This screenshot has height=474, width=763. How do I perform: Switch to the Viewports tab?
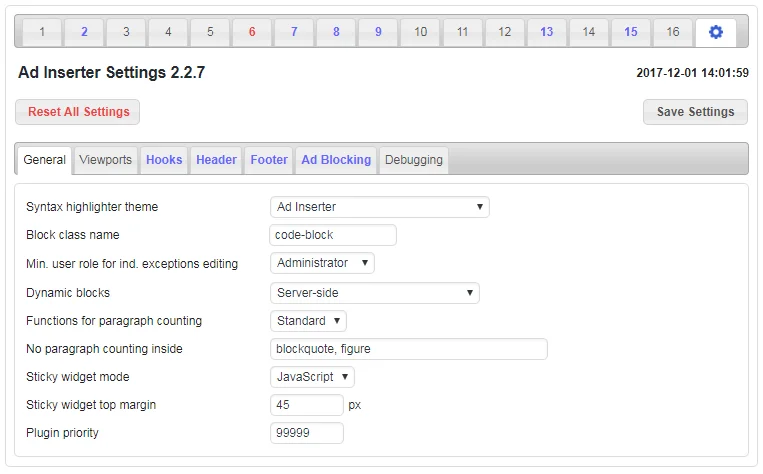coord(105,160)
